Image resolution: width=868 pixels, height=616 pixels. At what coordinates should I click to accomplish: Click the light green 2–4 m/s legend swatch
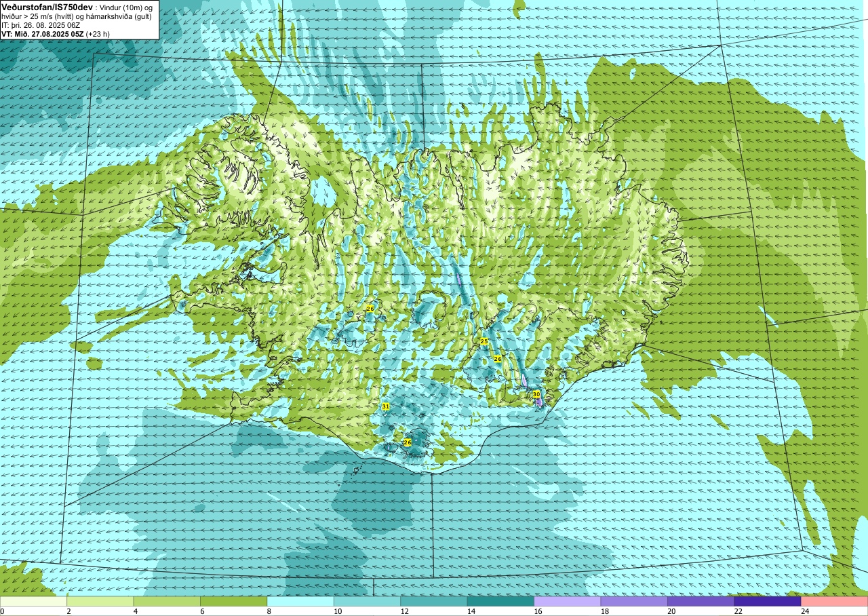tap(100, 601)
